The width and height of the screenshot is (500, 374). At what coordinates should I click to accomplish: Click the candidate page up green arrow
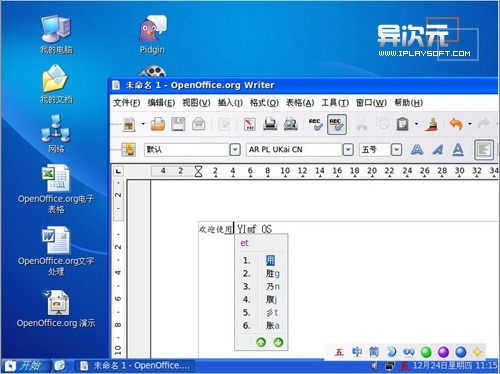tap(261, 342)
